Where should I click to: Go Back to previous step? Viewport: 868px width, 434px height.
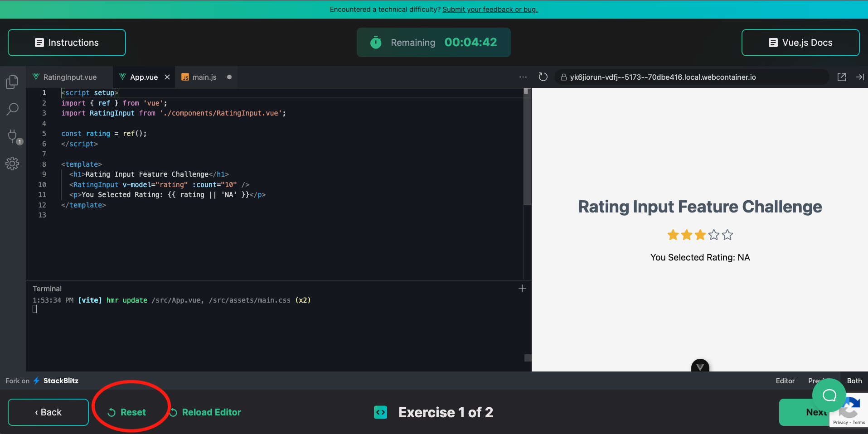coord(48,412)
